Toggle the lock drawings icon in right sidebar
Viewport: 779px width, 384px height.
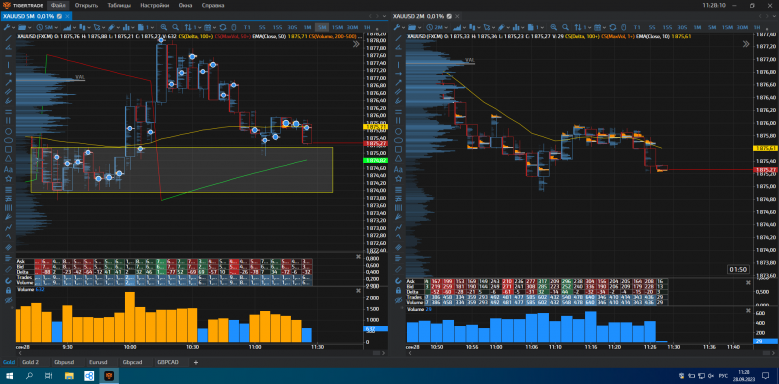398,290
